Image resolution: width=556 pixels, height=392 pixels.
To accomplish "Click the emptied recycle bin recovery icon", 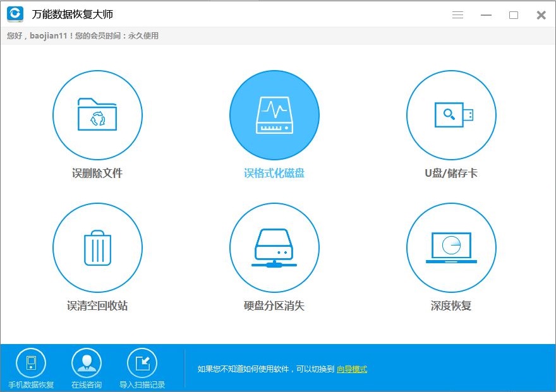I will [97, 247].
